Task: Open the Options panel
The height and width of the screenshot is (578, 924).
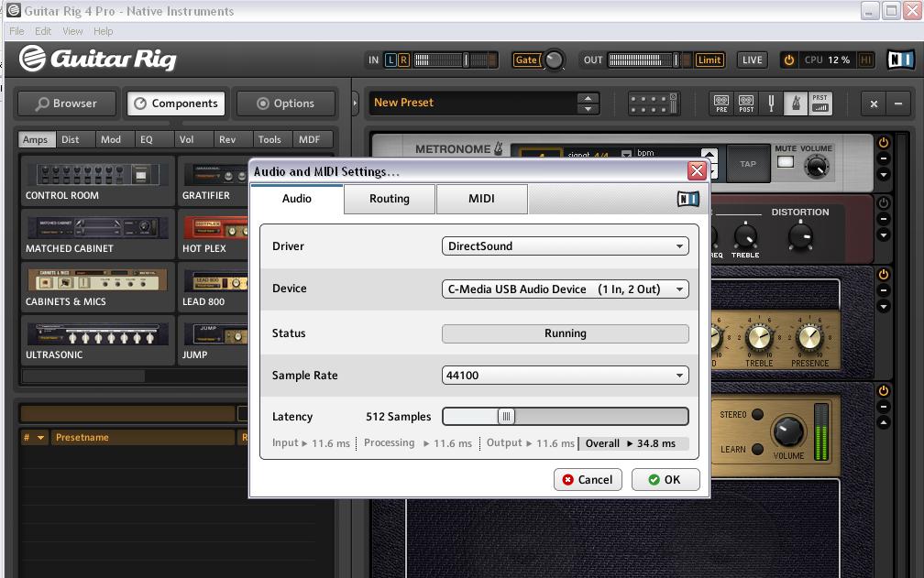Action: tap(286, 104)
